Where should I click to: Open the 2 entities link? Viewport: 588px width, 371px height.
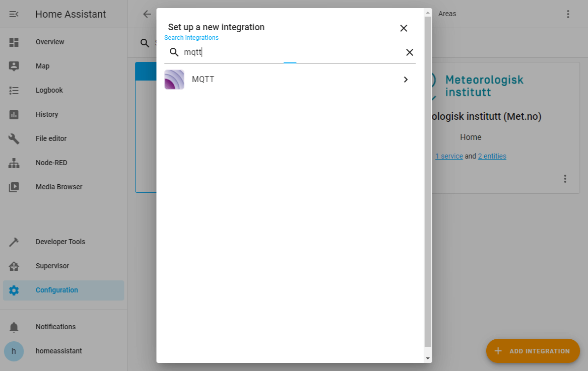[492, 156]
